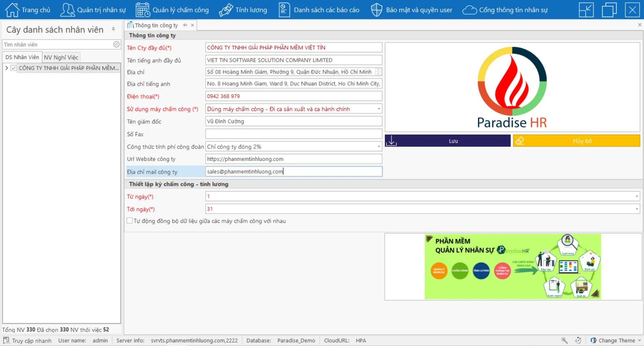Click Truy cập nhanh in status bar

coord(28,341)
